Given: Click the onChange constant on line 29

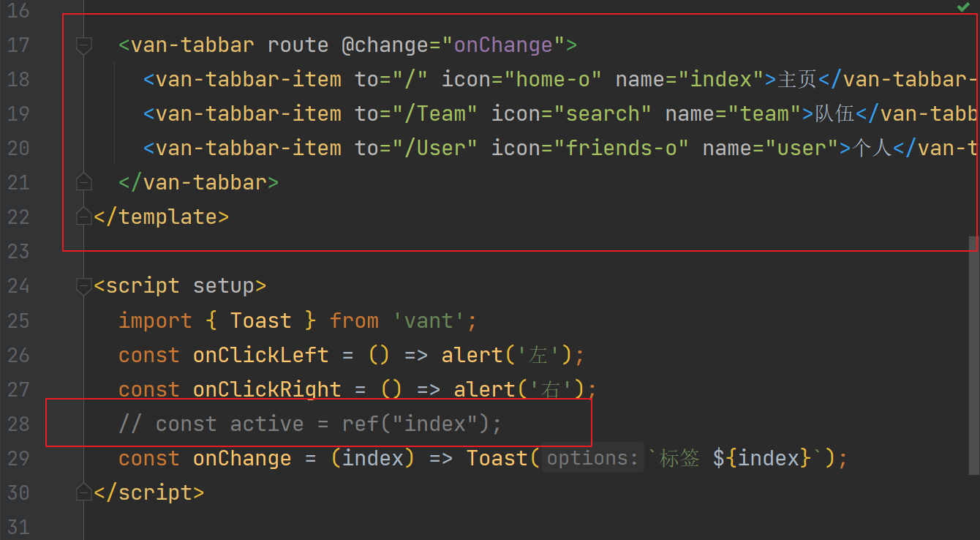Looking at the screenshot, I should coord(241,459).
